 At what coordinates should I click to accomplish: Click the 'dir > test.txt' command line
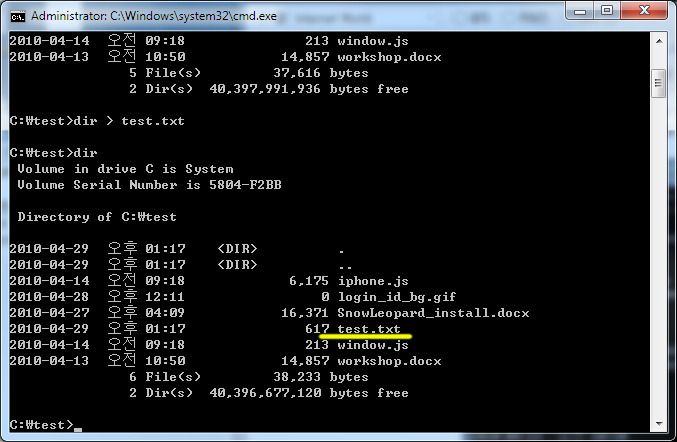point(97,121)
